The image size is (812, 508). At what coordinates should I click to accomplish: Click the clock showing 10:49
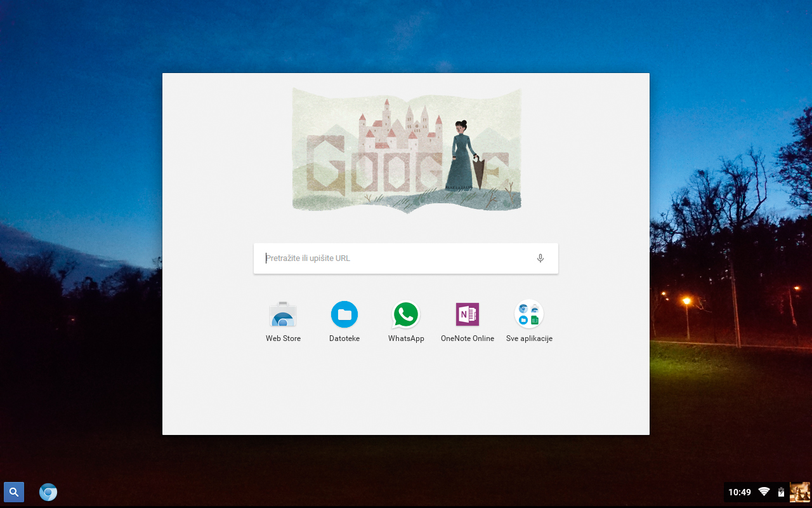740,491
